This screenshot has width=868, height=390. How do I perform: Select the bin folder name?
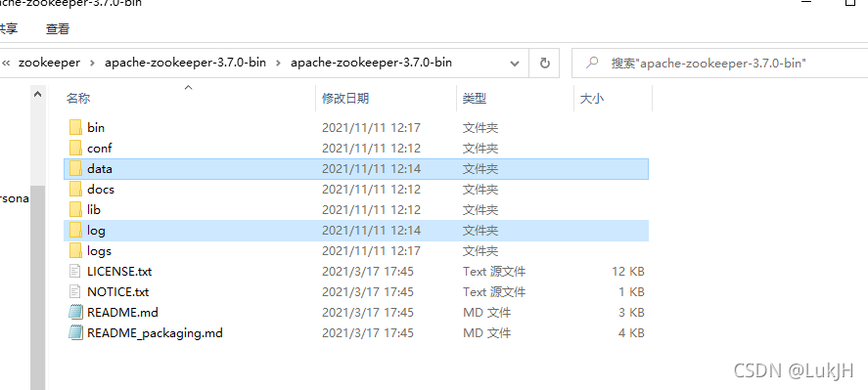[x=96, y=128]
